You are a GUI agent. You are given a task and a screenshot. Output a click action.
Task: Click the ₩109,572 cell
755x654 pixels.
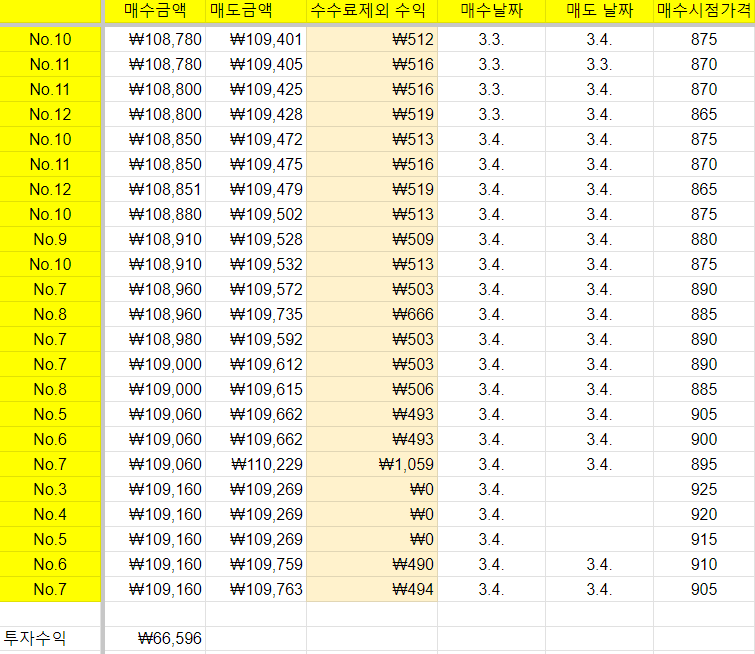click(x=256, y=290)
